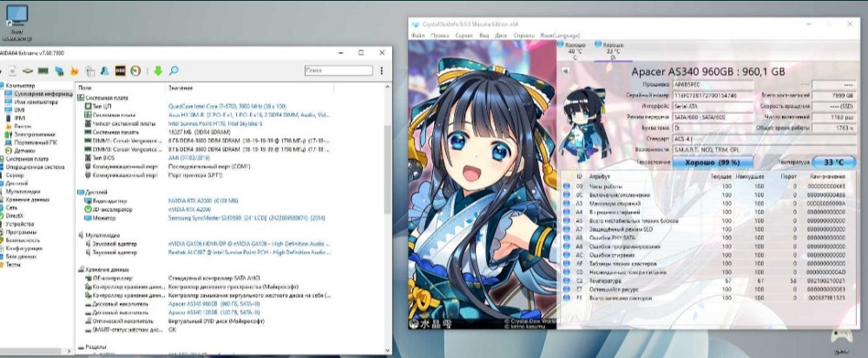Select the DirectX node in AIDA64 tree

(16, 215)
